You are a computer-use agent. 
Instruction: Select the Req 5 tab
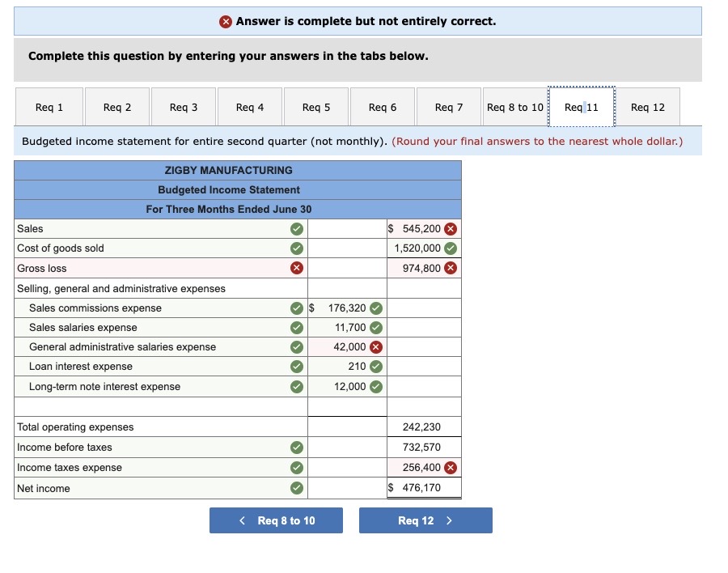pos(315,106)
